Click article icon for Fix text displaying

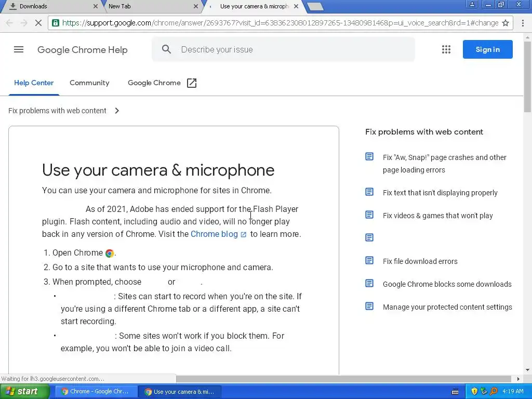click(369, 192)
